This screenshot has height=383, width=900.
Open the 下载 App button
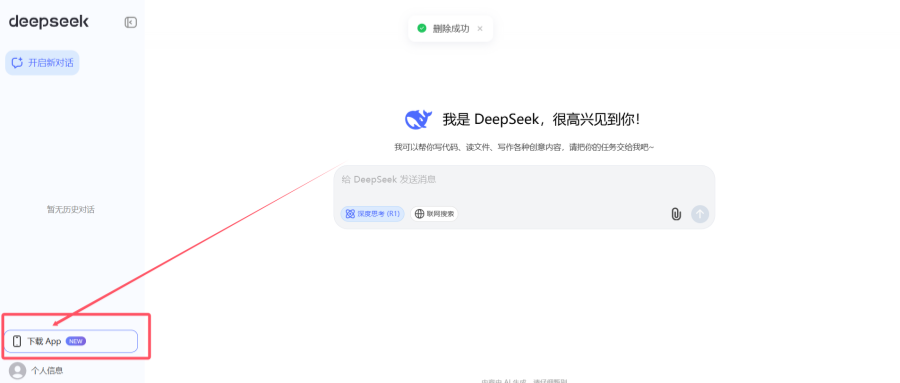coord(71,341)
